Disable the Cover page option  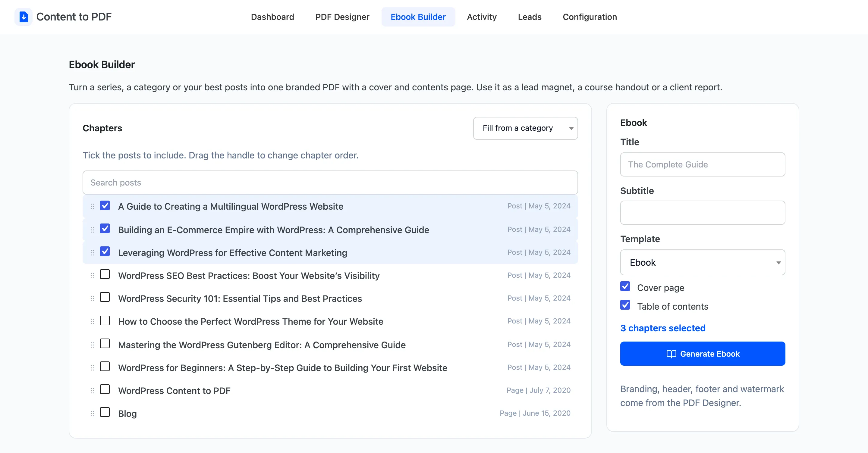[625, 286]
